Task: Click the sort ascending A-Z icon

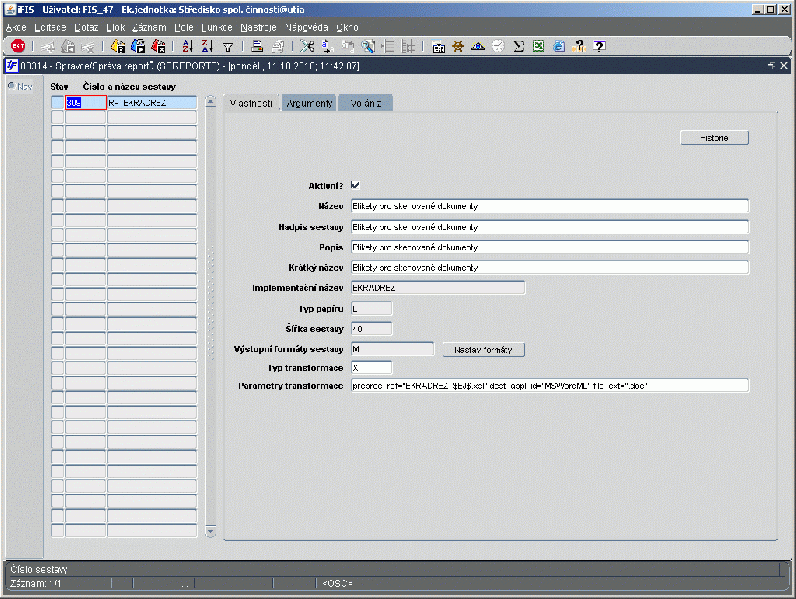Action: [x=189, y=46]
